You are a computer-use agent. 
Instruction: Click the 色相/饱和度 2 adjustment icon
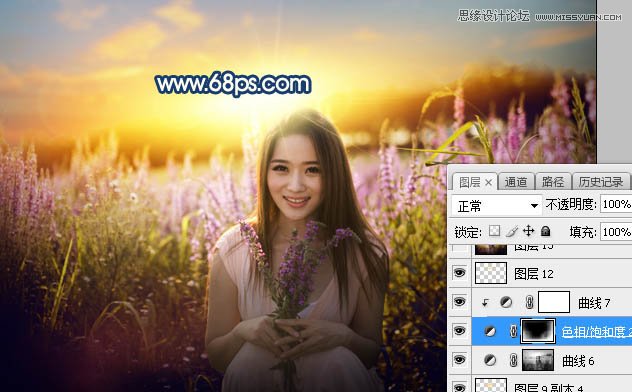[x=490, y=331]
